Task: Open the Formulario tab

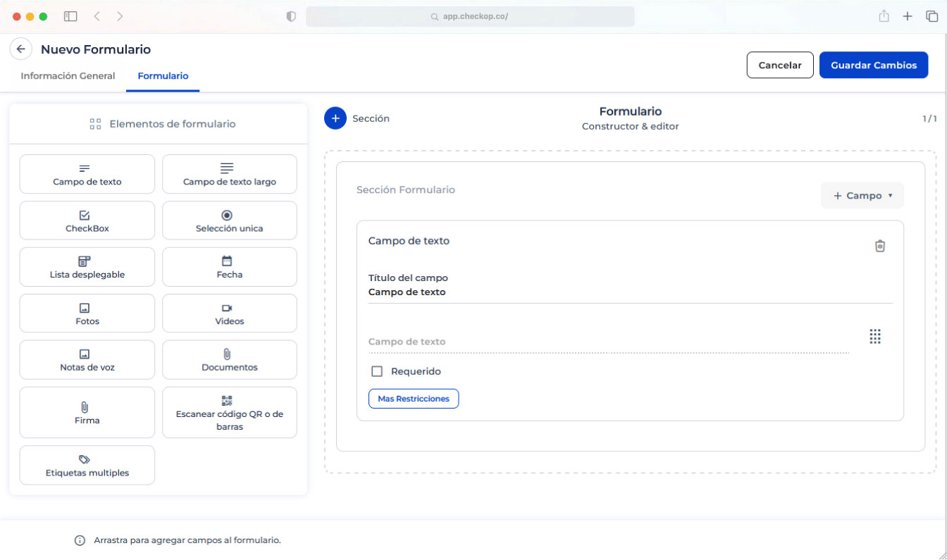Action: point(163,75)
